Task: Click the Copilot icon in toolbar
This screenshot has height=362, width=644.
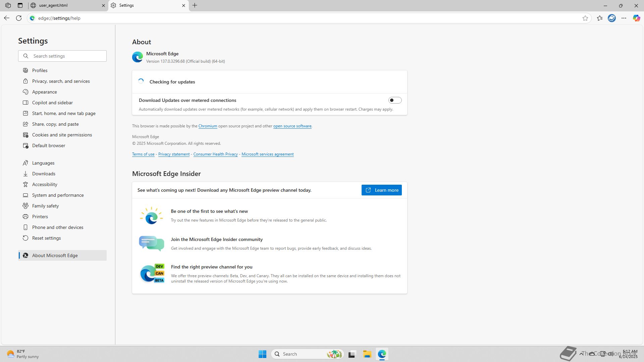Action: click(x=636, y=18)
